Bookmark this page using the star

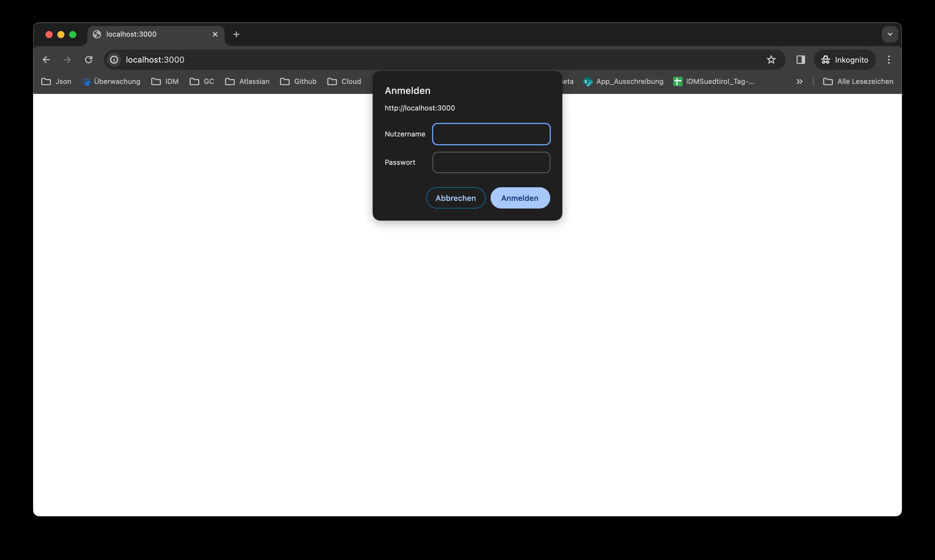(771, 60)
